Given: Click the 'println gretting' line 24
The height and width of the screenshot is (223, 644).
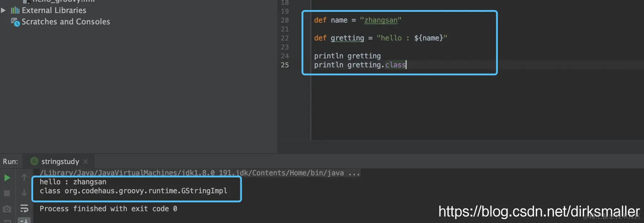Looking at the screenshot, I should 347,56.
